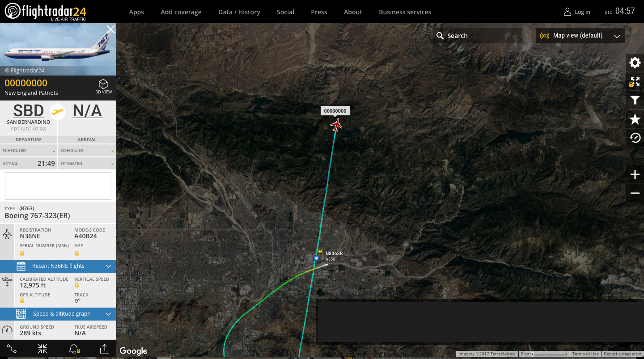Zoom in the map with plus button
644x359 pixels.
[635, 174]
